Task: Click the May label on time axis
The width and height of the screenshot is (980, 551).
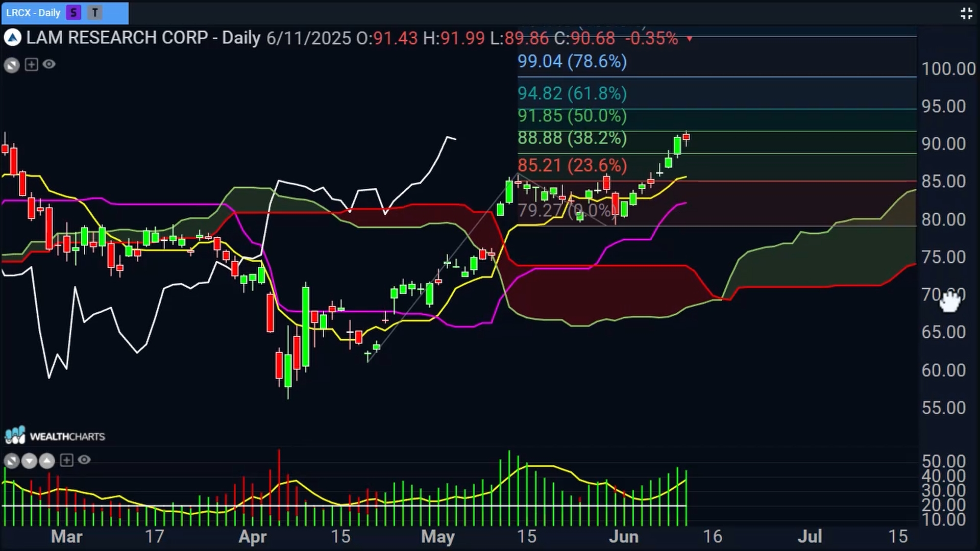Action: [x=438, y=537]
